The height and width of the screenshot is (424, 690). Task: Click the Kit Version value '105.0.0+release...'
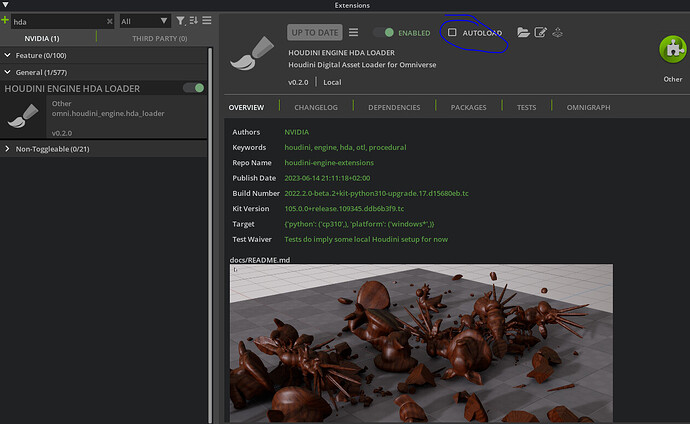coord(344,208)
